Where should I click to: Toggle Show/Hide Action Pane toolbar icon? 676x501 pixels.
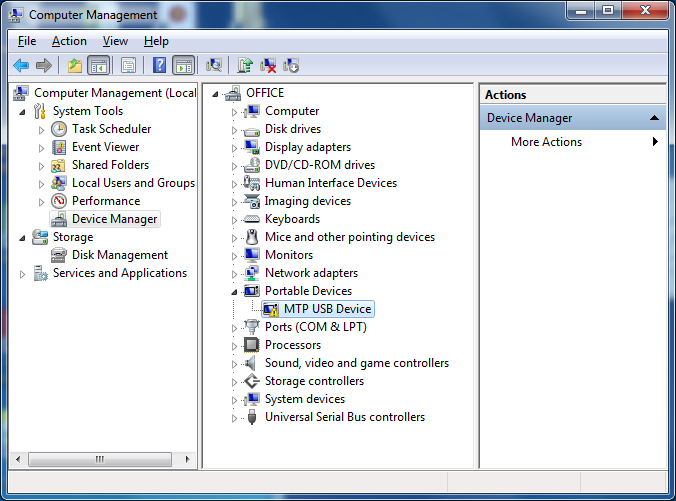tap(184, 66)
